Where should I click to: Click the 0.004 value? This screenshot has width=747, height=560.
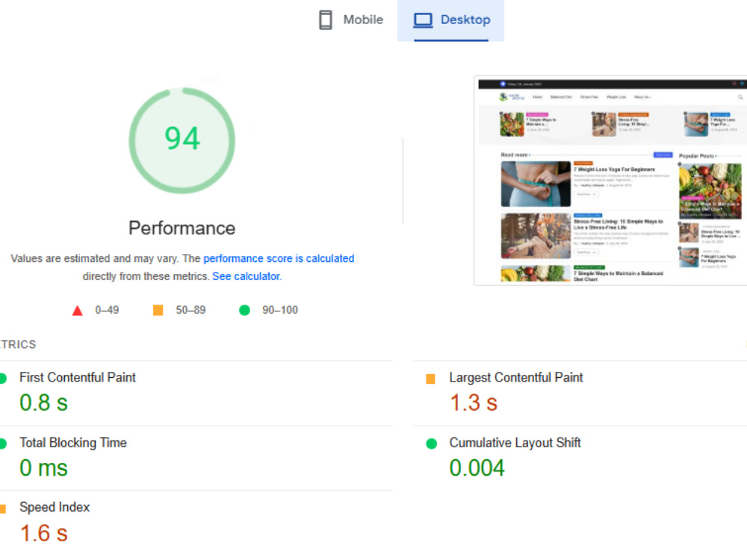(x=477, y=468)
